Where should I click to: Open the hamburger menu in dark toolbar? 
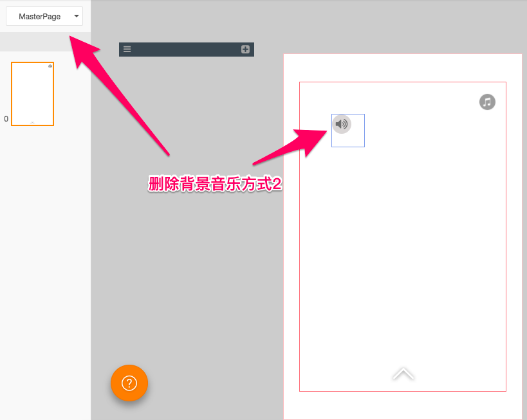coord(127,50)
